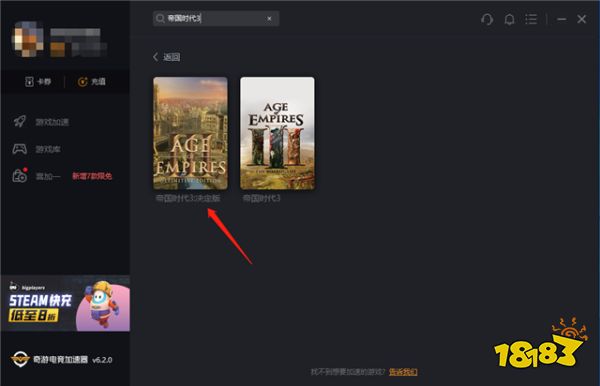Click the 帝国时代3 game title text
This screenshot has height=386, width=600.
point(262,198)
